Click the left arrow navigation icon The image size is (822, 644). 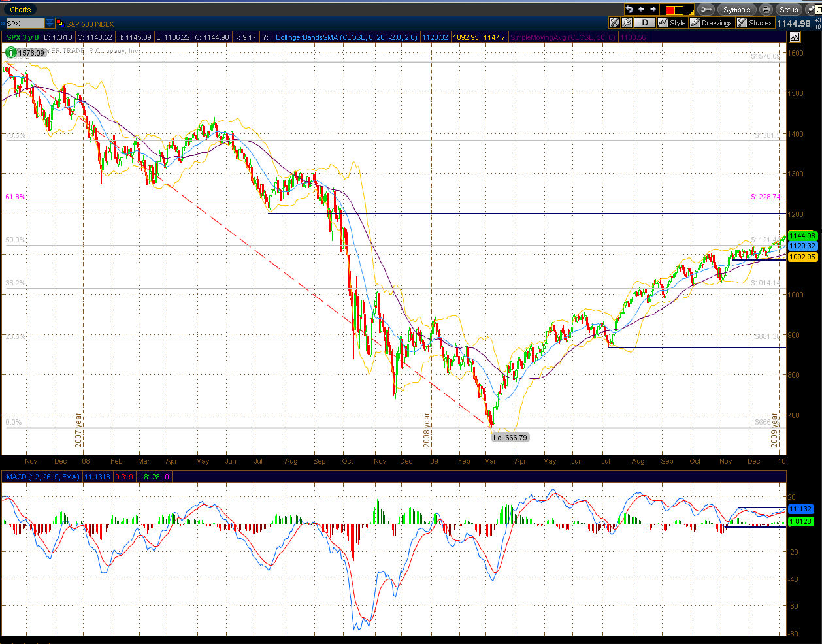[x=641, y=9]
